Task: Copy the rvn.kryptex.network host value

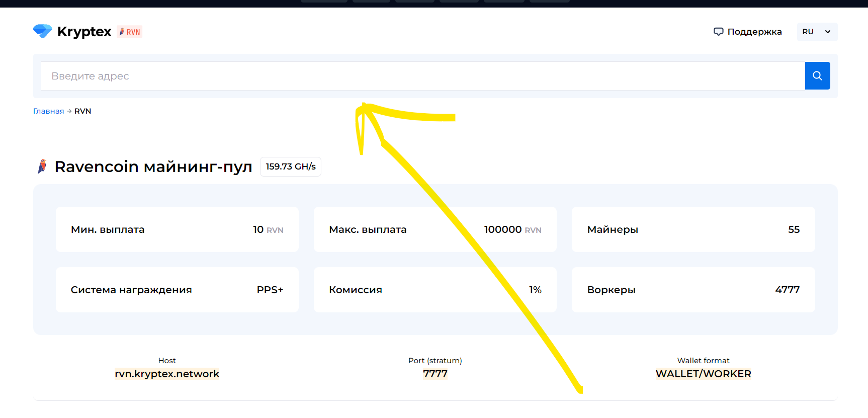Action: coord(167,374)
